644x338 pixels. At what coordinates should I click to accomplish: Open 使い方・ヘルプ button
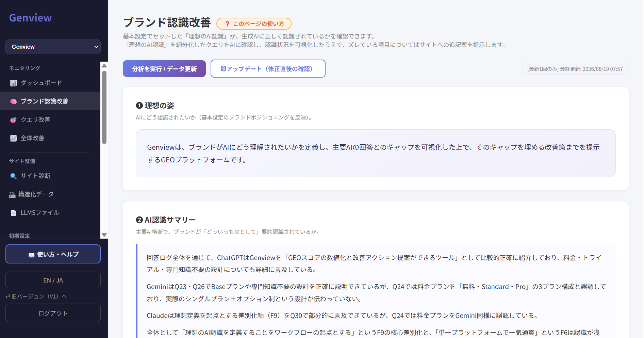click(53, 254)
